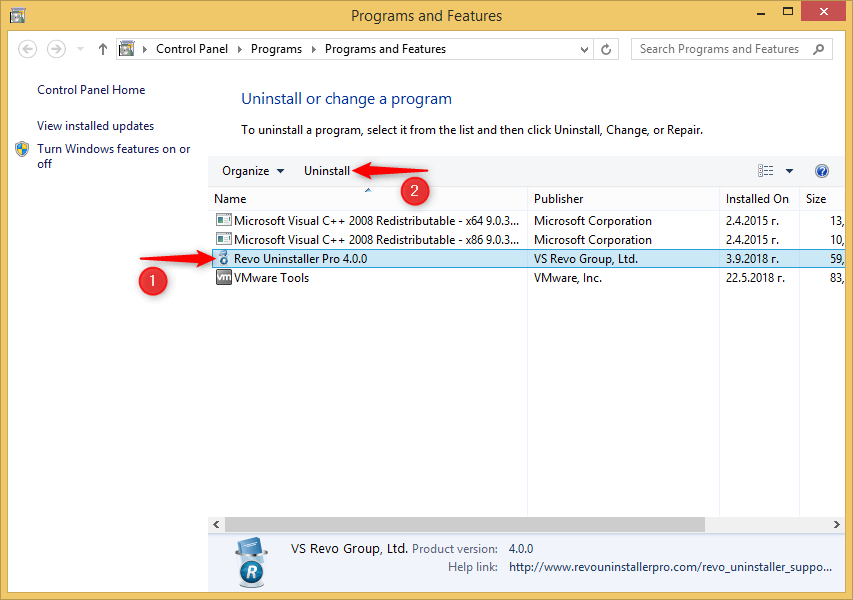Click Programs and Features breadcrumb
Screen dimensions: 853x600
(x=385, y=49)
